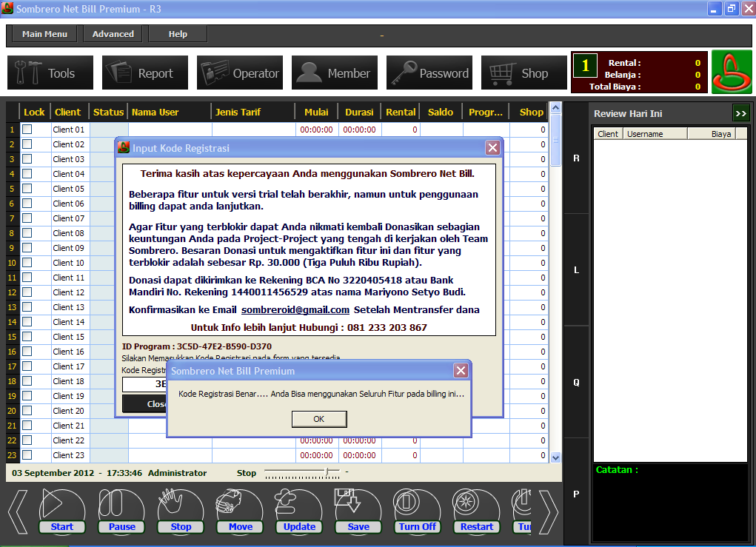Screen dimensions: 756x547
Task: Adjust the status bar slider handle
Action: (327, 471)
